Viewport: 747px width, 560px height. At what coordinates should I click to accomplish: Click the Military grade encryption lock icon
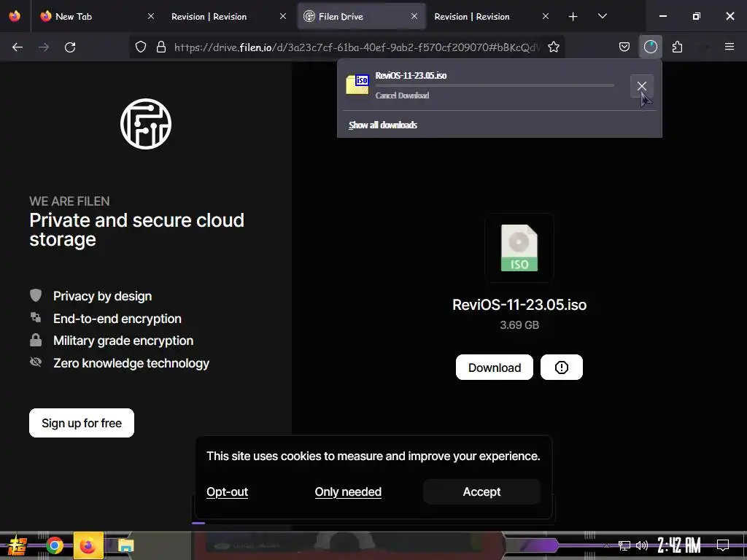pyautogui.click(x=36, y=340)
